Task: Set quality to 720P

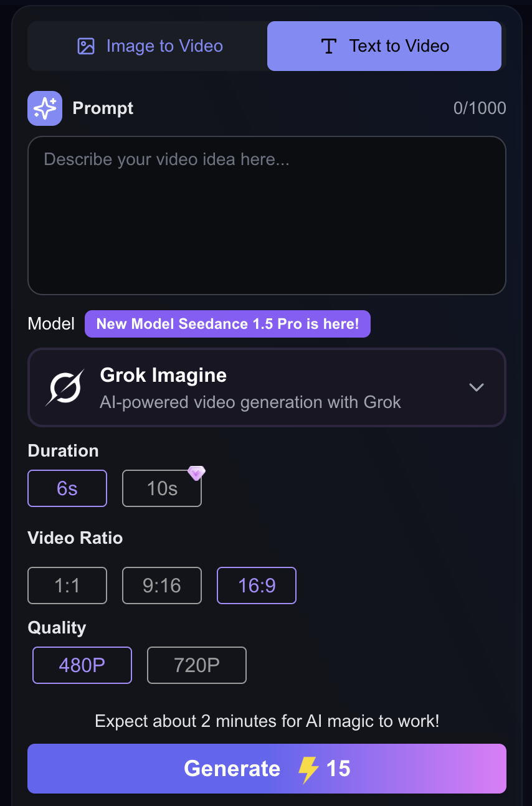Action: click(197, 665)
